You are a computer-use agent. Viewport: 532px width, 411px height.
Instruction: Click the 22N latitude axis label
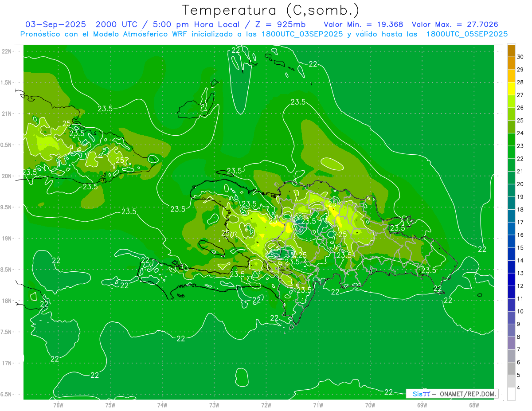pyautogui.click(x=7, y=51)
